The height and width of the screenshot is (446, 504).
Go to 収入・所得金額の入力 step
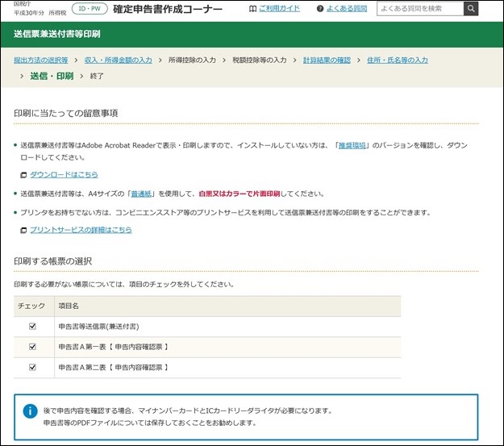(x=119, y=60)
